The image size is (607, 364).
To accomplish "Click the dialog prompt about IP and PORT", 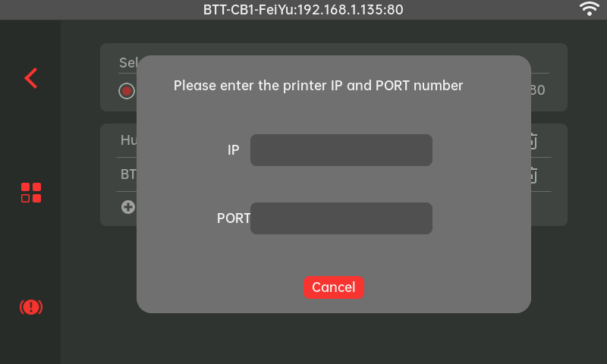I will point(318,86).
